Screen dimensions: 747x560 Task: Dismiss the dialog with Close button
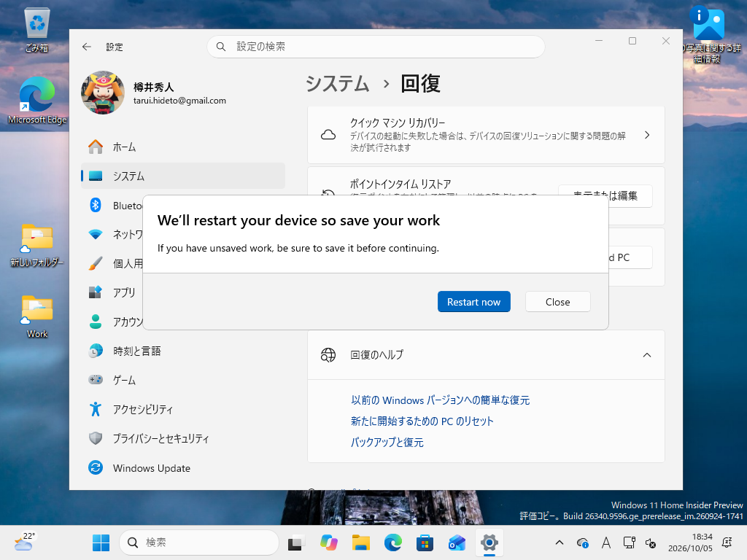coord(557,302)
